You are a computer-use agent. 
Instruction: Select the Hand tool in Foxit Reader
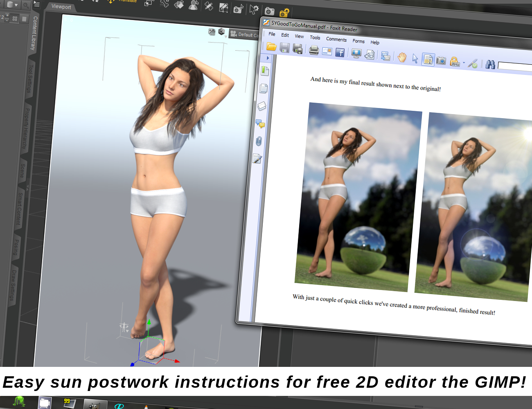pyautogui.click(x=402, y=57)
